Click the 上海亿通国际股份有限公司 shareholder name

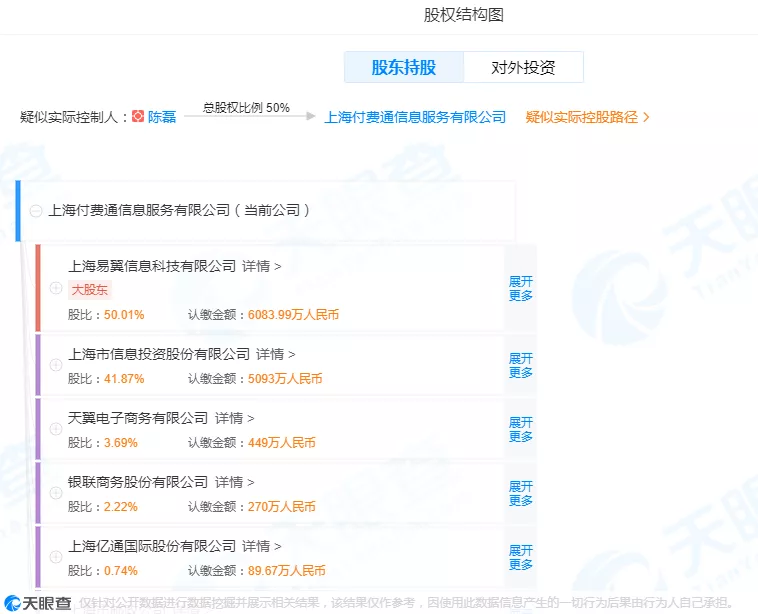pyautogui.click(x=152, y=546)
